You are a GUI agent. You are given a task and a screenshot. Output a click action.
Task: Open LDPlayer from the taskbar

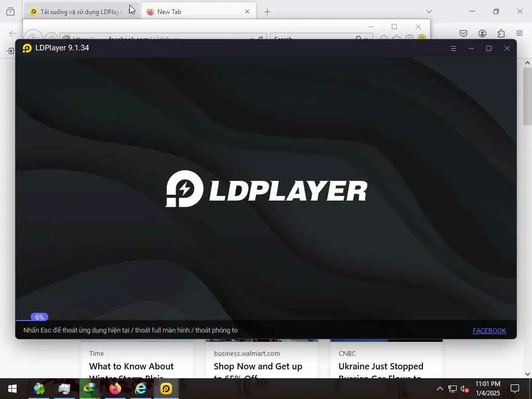tap(166, 389)
